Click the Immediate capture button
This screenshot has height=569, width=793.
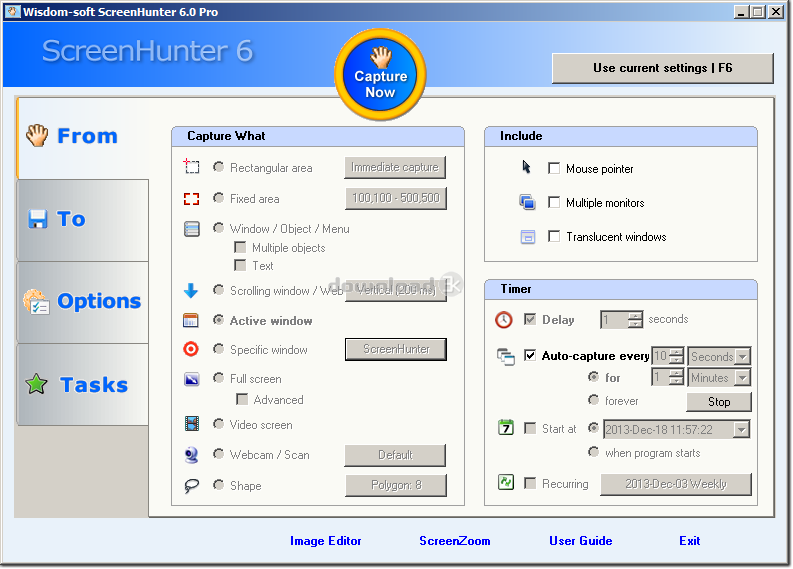point(395,167)
